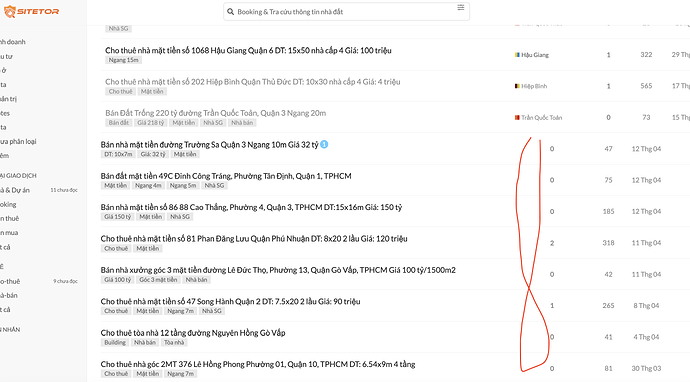Click the flag icon beside Hậu Giang

518,55
